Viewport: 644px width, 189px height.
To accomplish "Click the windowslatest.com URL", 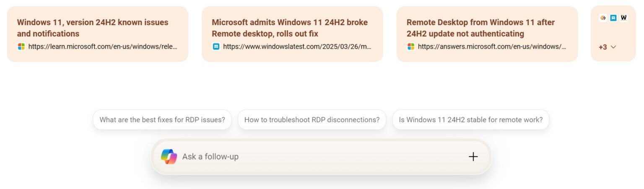I will [297, 47].
